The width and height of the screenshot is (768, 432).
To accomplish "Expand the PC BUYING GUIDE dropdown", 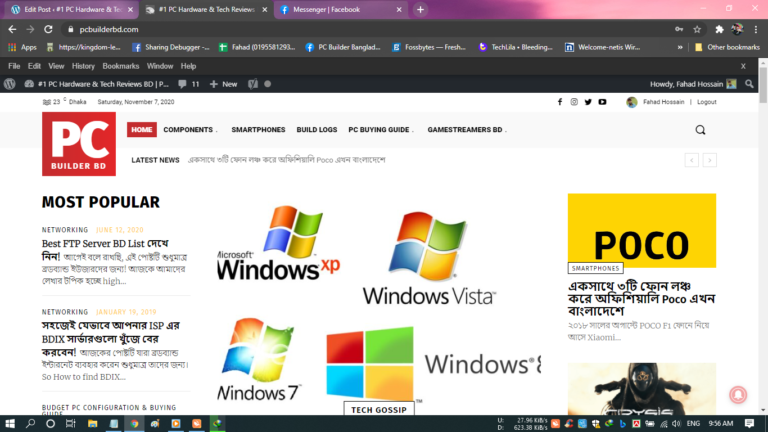I will click(x=381, y=130).
